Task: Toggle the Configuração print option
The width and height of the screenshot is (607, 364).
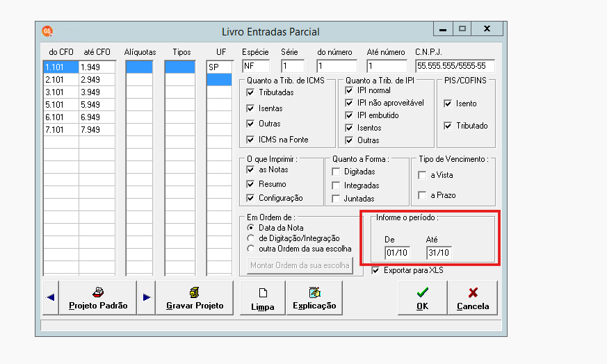Action: pyautogui.click(x=250, y=198)
